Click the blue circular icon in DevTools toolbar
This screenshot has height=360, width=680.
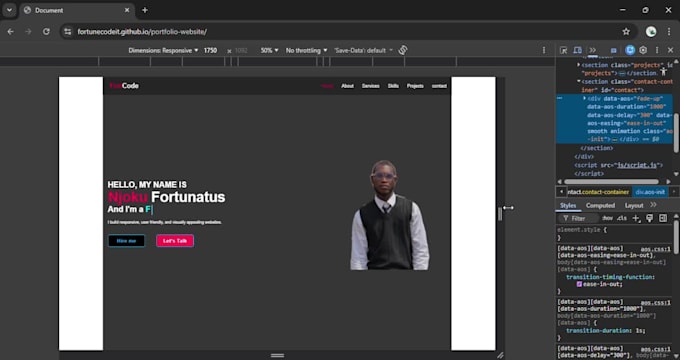[x=630, y=50]
